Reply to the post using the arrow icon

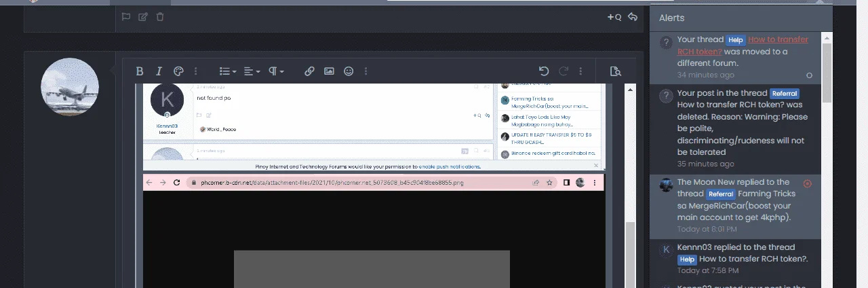[633, 17]
